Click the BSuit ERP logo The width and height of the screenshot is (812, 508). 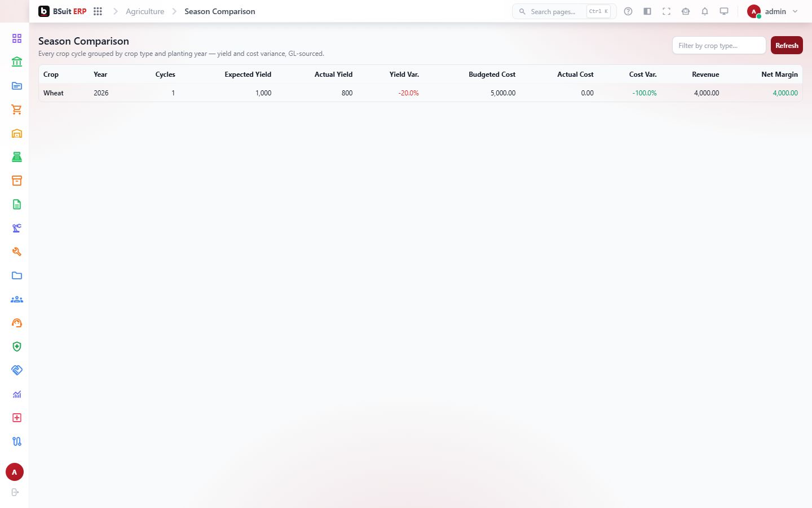pos(63,11)
